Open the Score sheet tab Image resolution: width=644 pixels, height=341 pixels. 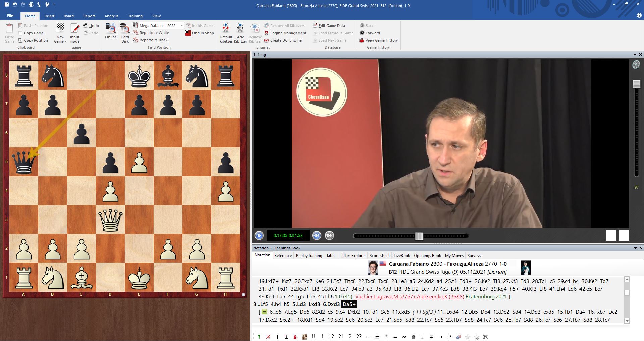(x=380, y=256)
